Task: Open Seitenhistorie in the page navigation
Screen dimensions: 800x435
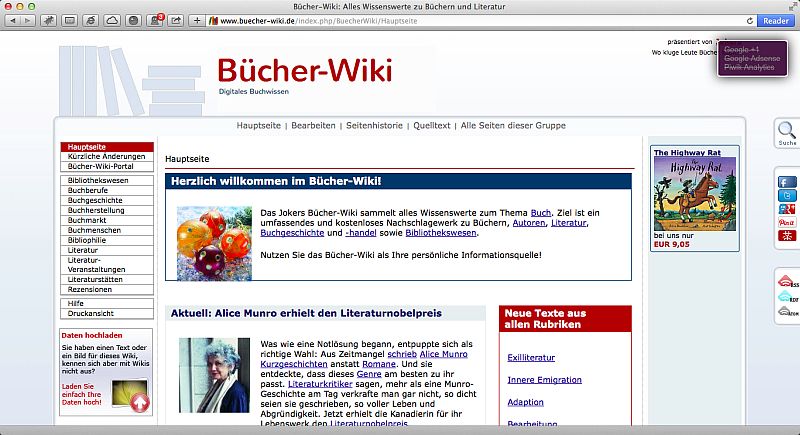Action: coord(374,126)
